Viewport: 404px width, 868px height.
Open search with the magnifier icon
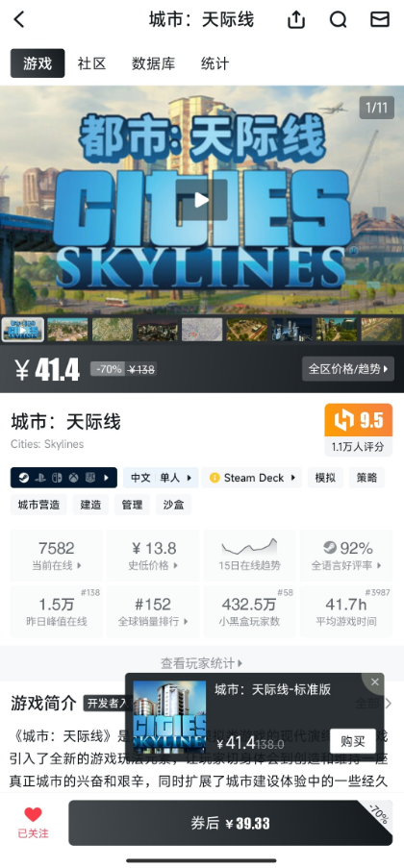click(338, 20)
